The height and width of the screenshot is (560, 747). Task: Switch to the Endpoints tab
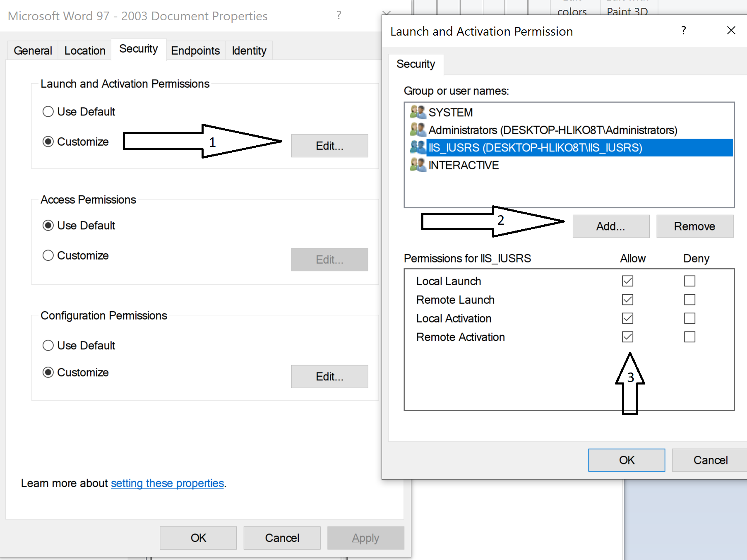(195, 50)
